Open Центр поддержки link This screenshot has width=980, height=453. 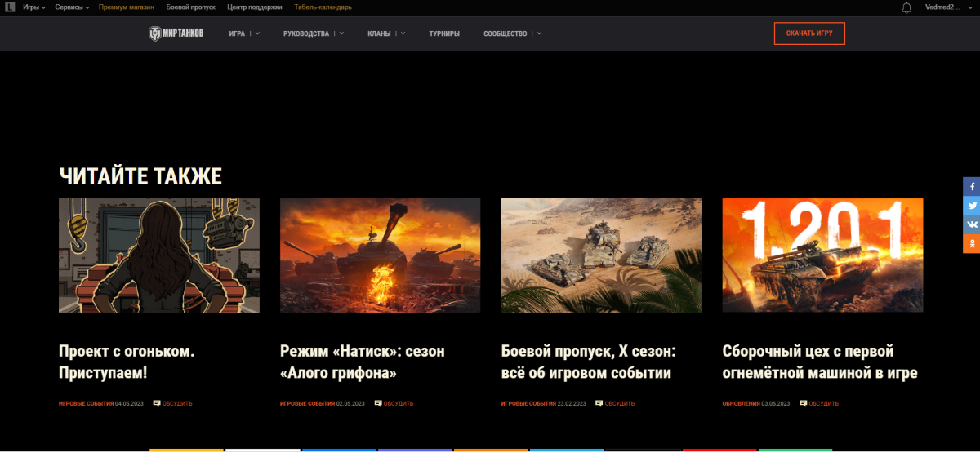(x=255, y=7)
